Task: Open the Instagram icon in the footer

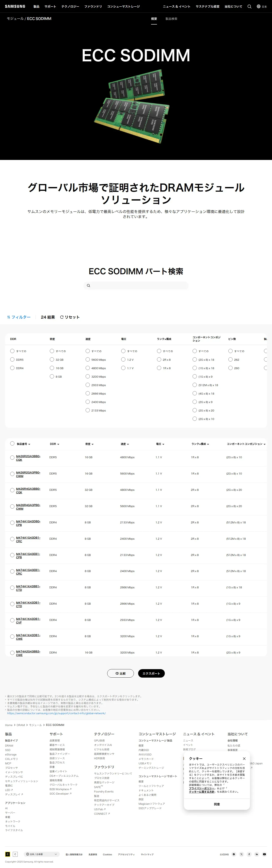Action: (x=234, y=854)
